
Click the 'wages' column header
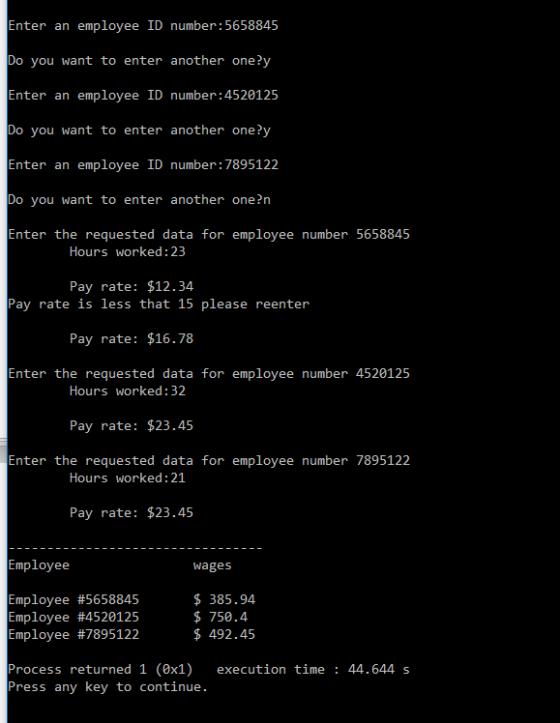pyautogui.click(x=212, y=565)
